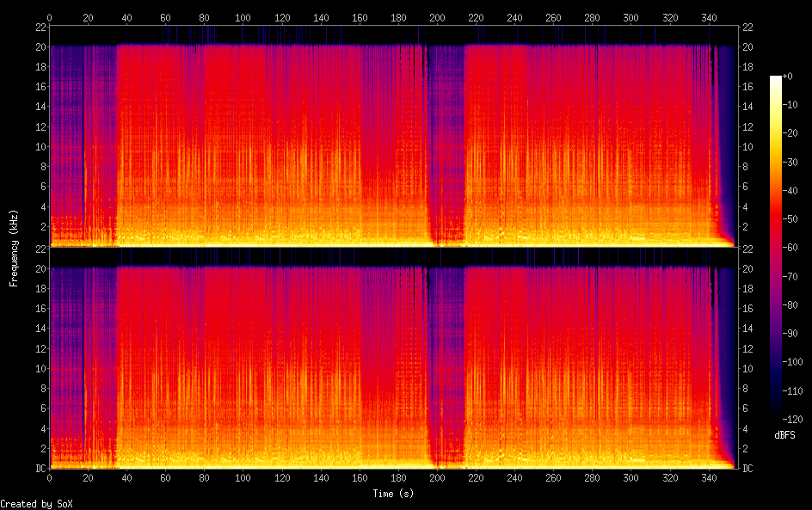Select the "Frequency (kHz)" axis title
The height and width of the screenshot is (510, 812).
point(14,248)
